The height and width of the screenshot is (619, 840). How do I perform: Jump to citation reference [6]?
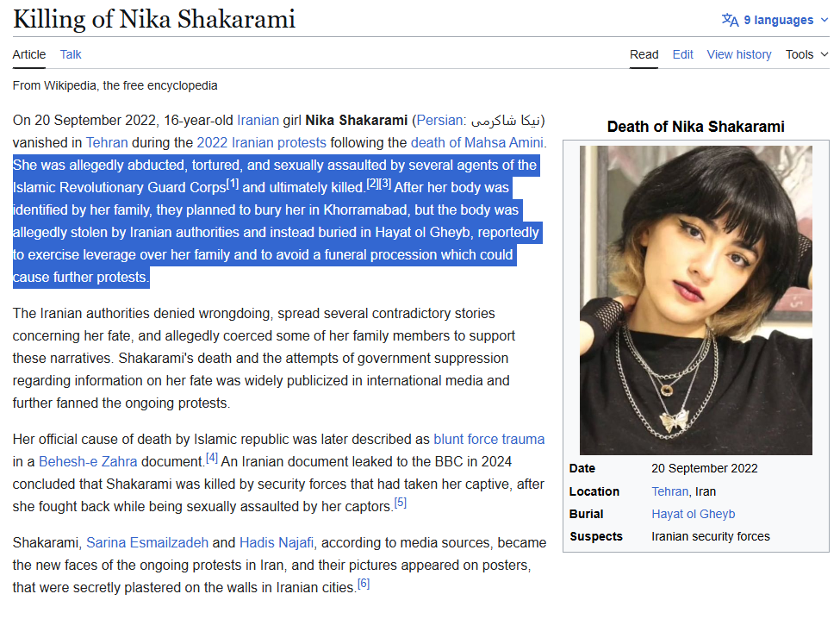[364, 584]
